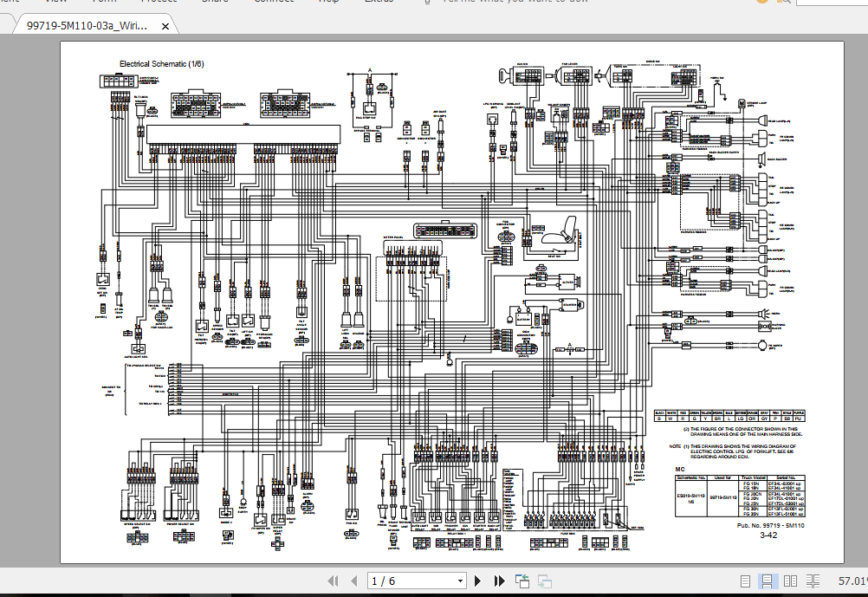The width and height of the screenshot is (868, 597).
Task: Click the previous page arrow icon
Action: click(353, 581)
